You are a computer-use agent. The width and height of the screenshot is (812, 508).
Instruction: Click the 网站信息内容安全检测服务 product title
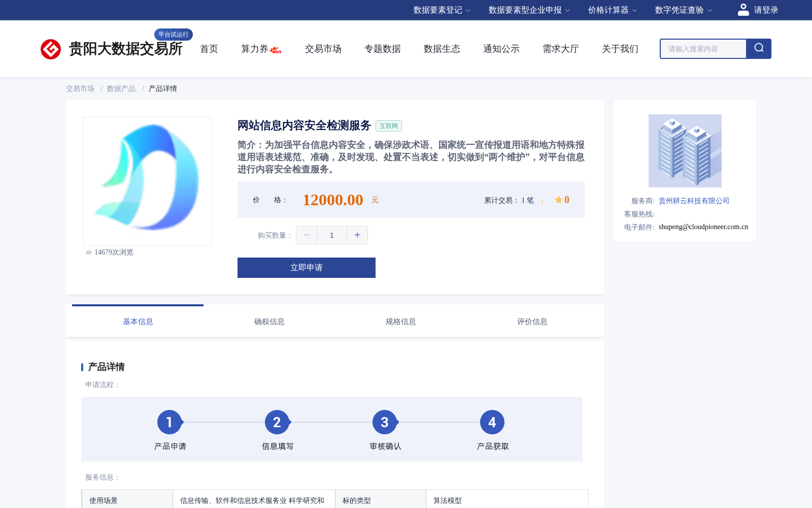coord(304,125)
